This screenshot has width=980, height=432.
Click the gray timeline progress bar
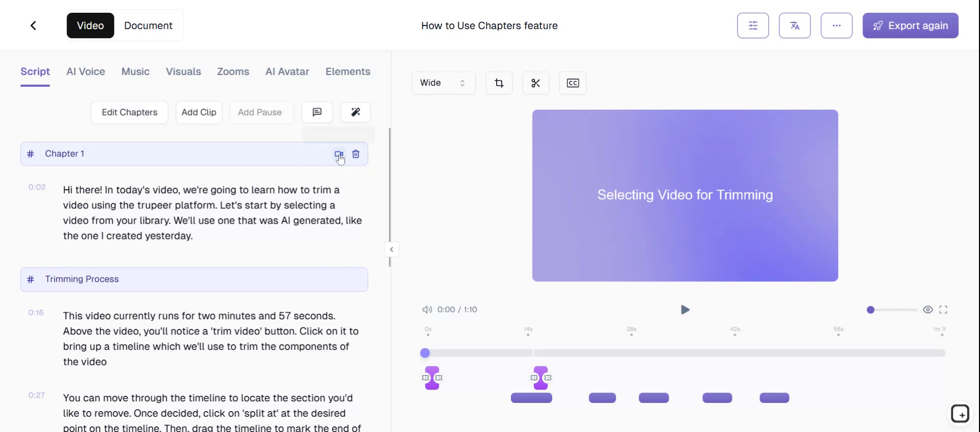(685, 353)
